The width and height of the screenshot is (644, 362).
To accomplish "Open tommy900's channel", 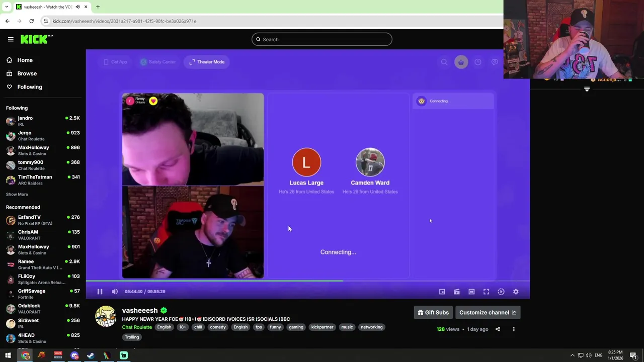I will click(43, 165).
